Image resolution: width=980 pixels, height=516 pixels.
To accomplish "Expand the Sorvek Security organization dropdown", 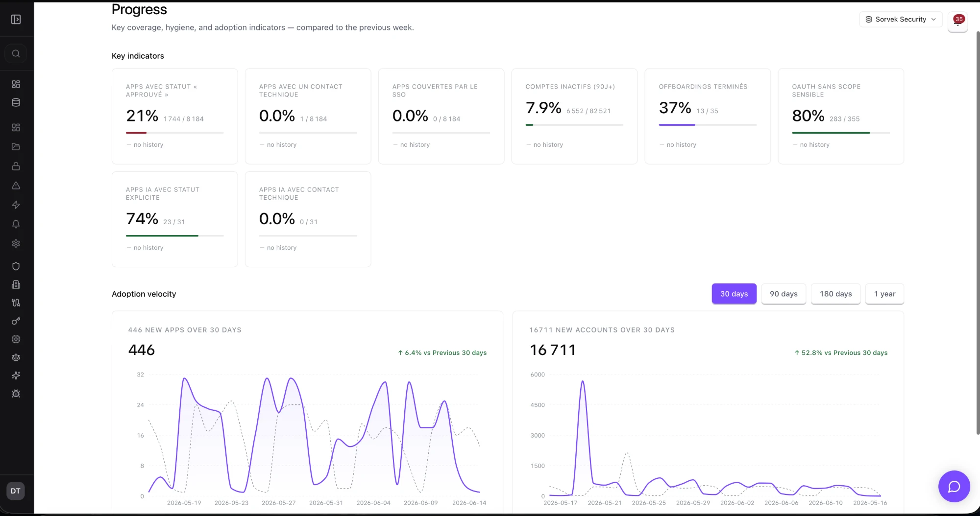I will click(x=901, y=19).
